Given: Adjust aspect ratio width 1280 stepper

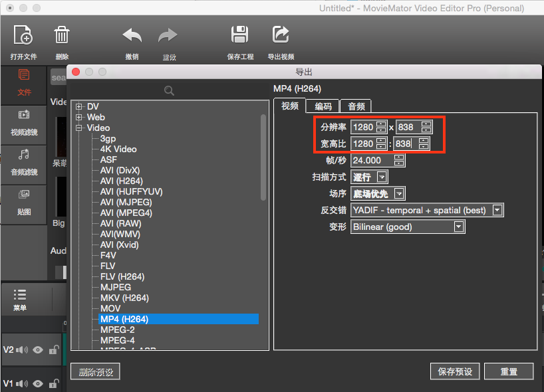Looking at the screenshot, I should 381,144.
